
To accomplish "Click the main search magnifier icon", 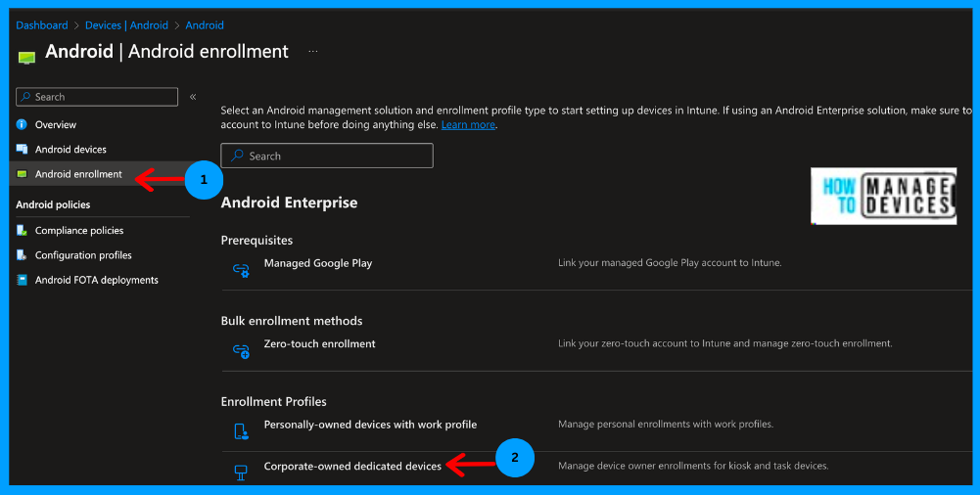I will click(238, 156).
